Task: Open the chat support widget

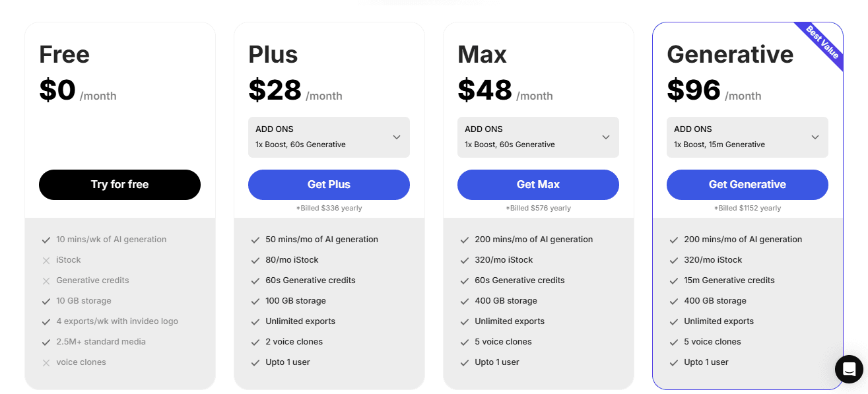Action: [x=849, y=369]
